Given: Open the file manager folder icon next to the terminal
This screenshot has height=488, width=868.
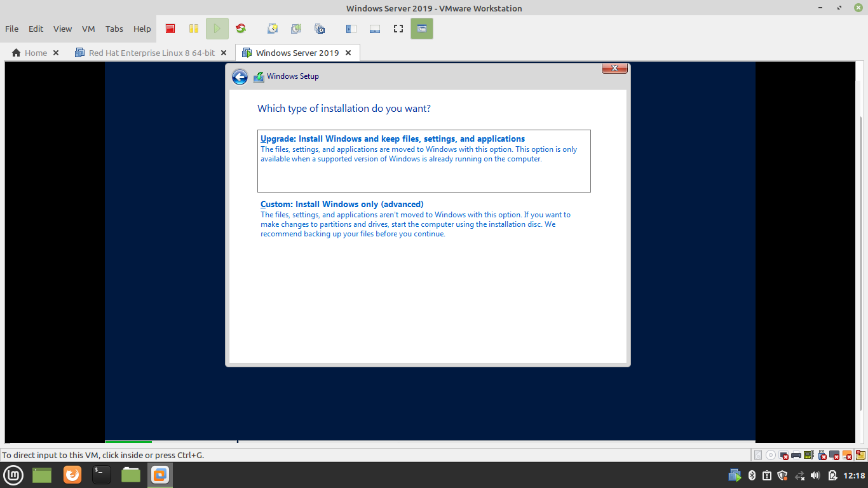Looking at the screenshot, I should pyautogui.click(x=131, y=475).
